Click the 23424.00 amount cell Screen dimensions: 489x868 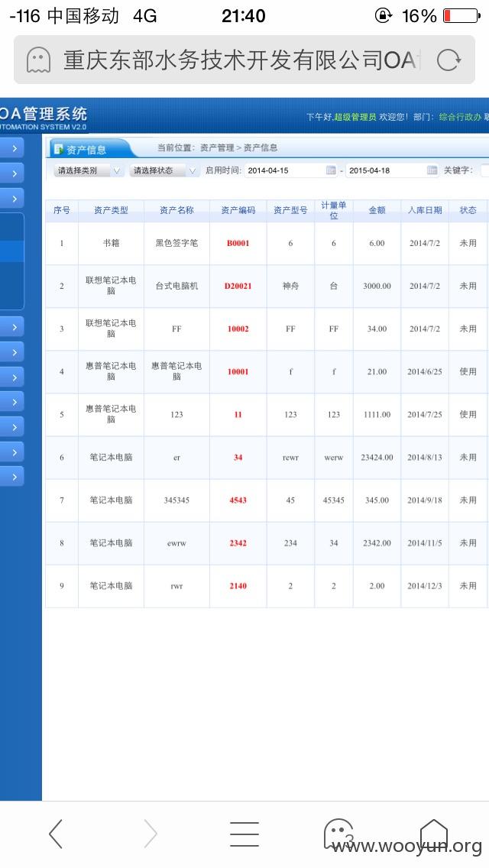click(377, 457)
